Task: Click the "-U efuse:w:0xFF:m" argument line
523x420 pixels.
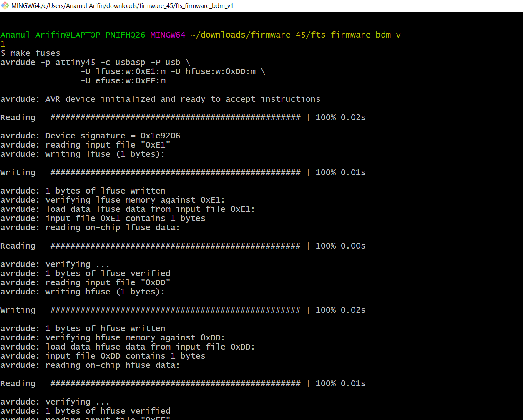Action: (123, 81)
